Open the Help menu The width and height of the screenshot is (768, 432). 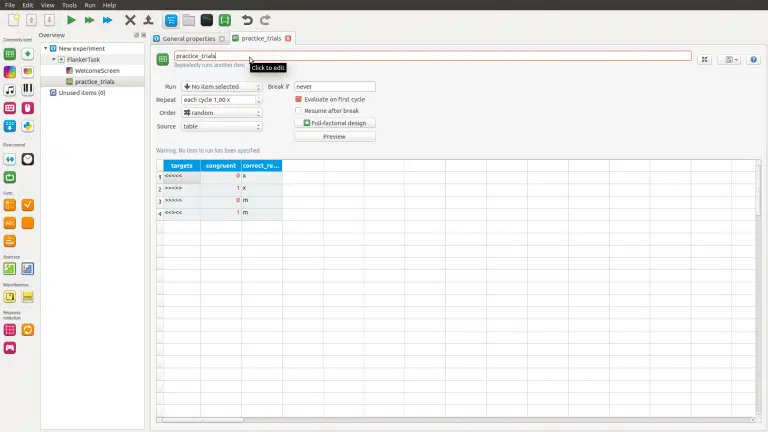click(x=109, y=5)
